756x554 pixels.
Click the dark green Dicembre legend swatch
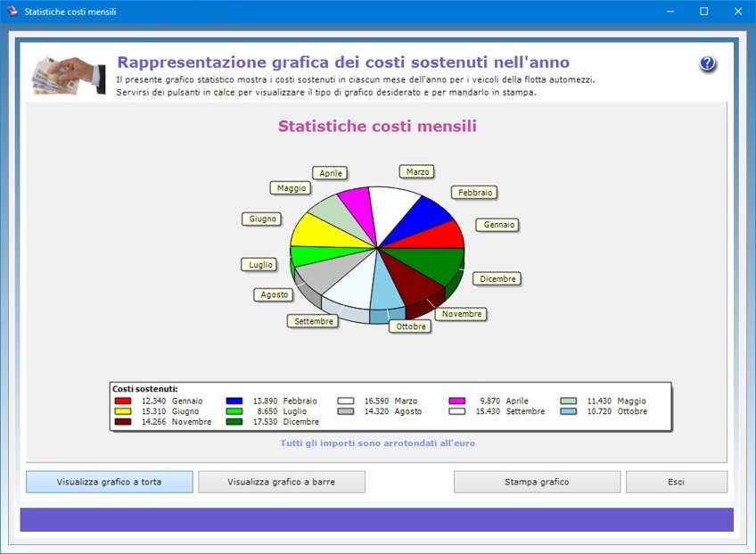pyautogui.click(x=234, y=422)
